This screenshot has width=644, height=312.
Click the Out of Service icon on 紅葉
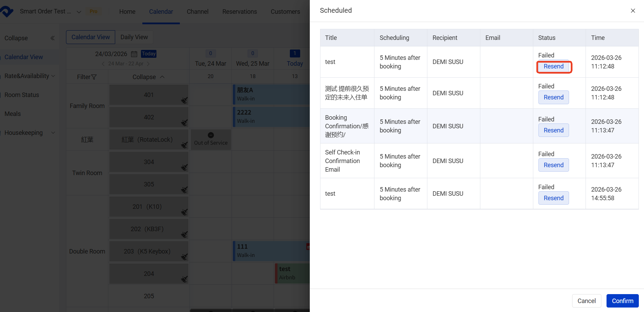click(x=211, y=135)
